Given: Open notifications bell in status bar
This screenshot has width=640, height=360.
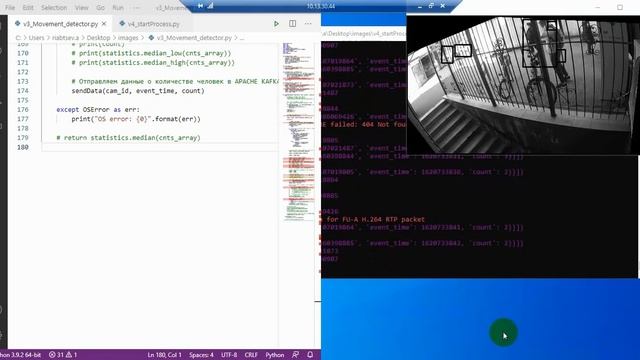Looking at the screenshot, I should tap(310, 355).
